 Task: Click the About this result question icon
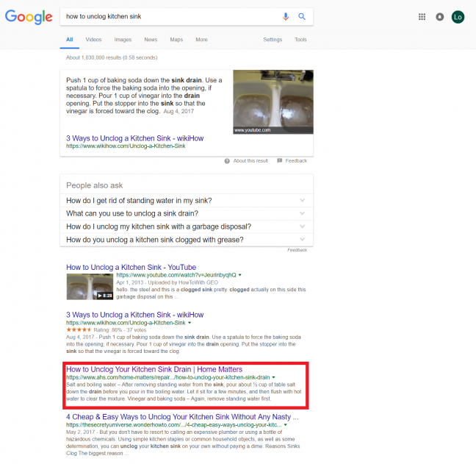point(227,161)
